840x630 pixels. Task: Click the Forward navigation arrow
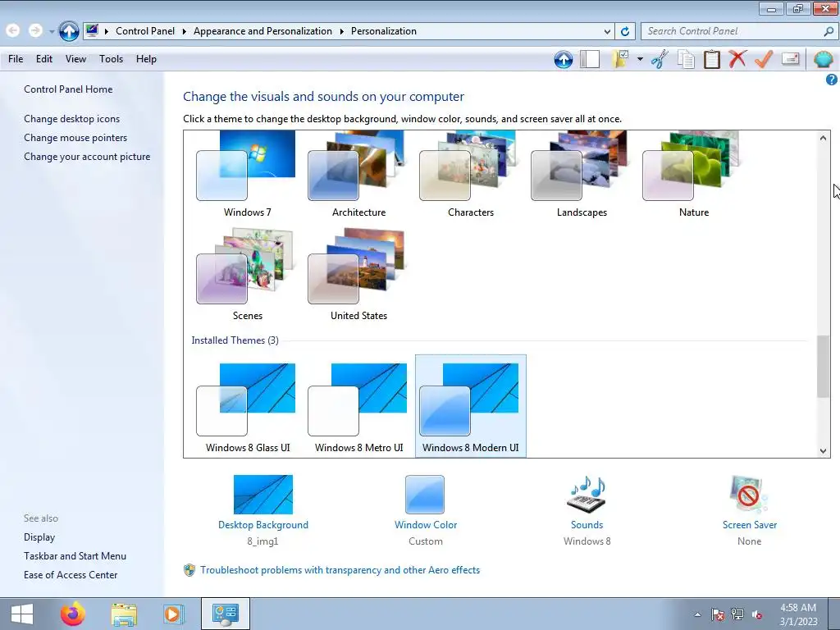(35, 31)
